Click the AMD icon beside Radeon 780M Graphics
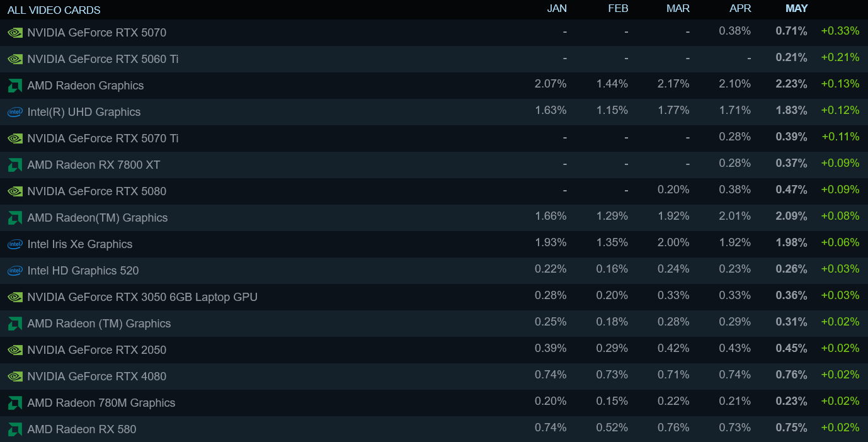Image resolution: width=868 pixels, height=442 pixels. [15, 403]
